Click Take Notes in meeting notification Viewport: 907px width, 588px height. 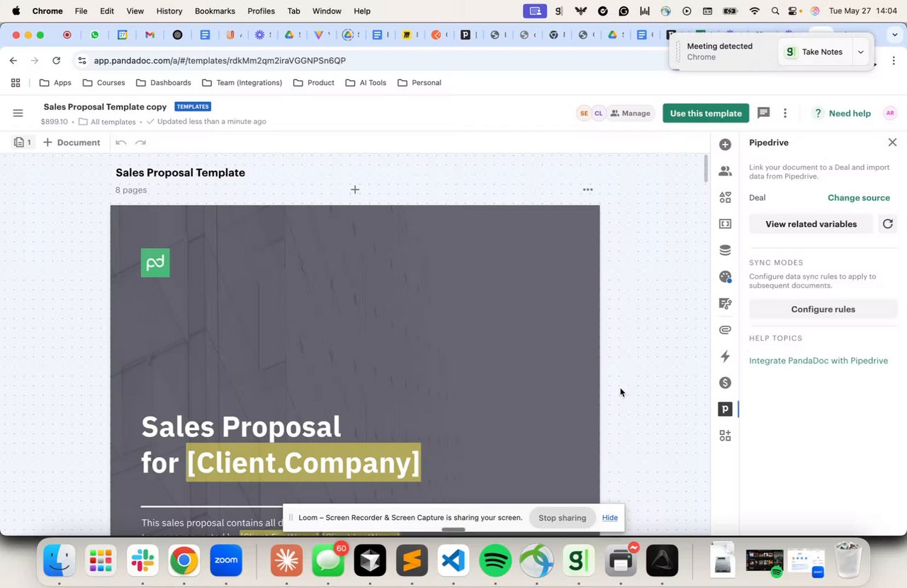tap(814, 52)
